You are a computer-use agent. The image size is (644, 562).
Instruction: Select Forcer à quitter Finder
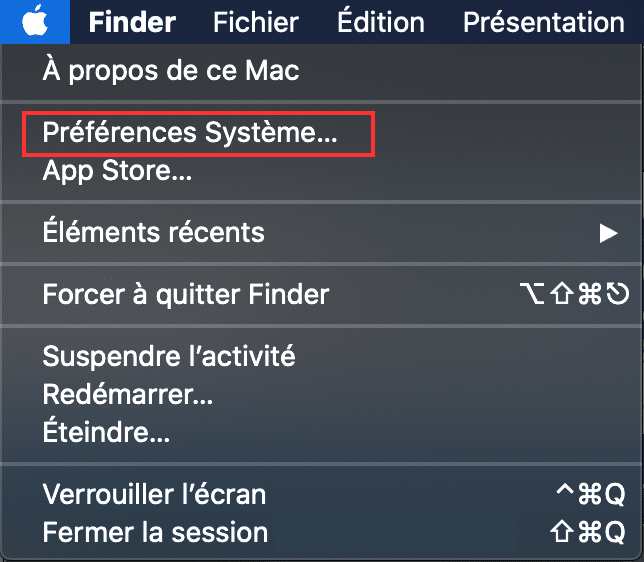tap(322, 295)
